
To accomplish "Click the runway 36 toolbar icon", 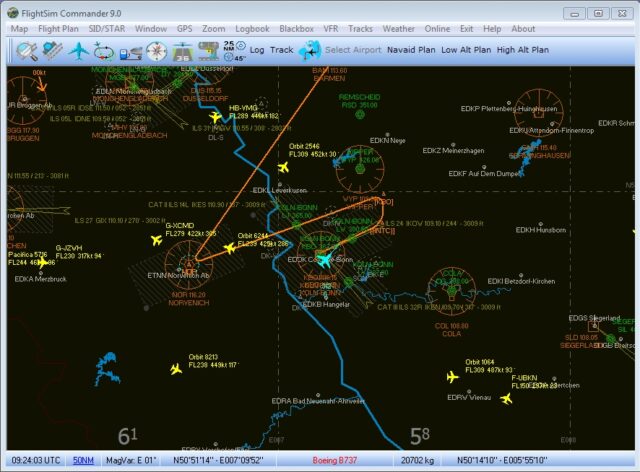I will click(183, 50).
